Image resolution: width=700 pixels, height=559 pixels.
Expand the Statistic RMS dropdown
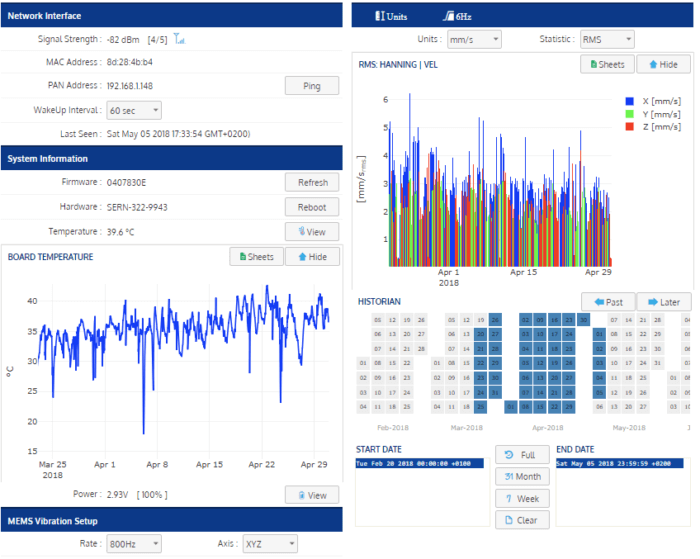tap(607, 39)
